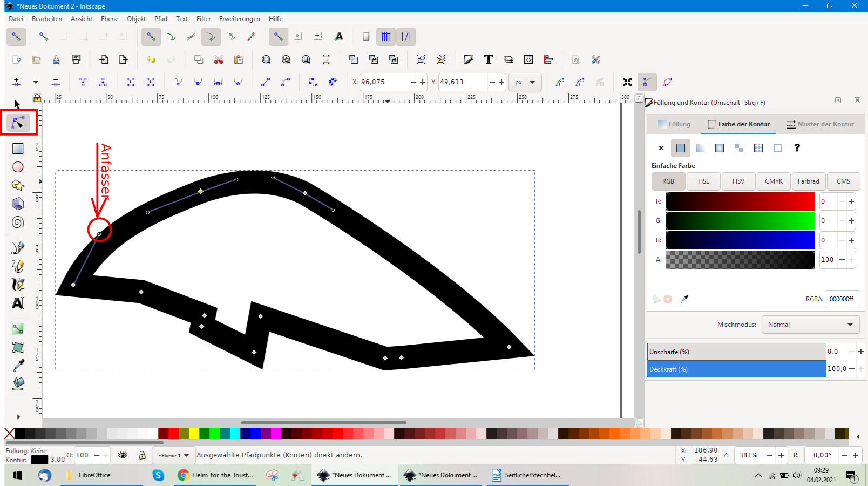Select the Spiral tool

18,222
